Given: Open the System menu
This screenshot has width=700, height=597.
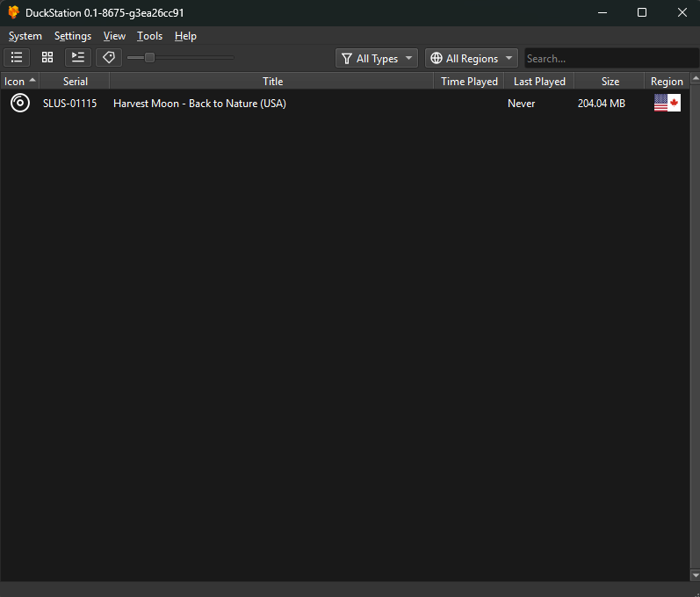Looking at the screenshot, I should [25, 36].
